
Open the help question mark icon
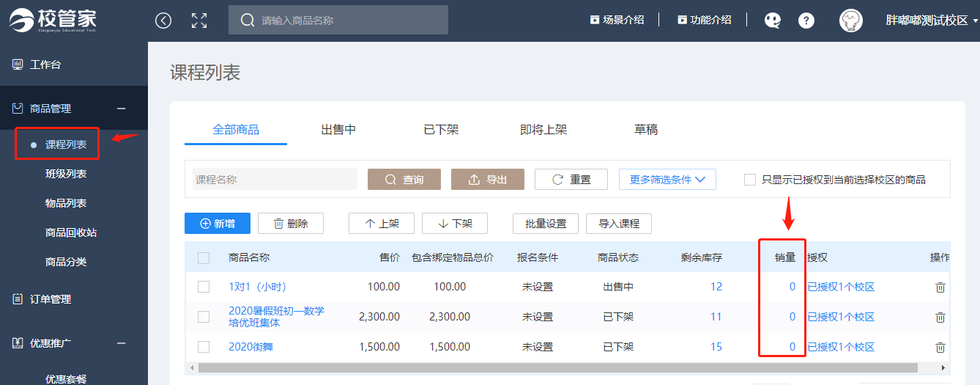(x=806, y=21)
